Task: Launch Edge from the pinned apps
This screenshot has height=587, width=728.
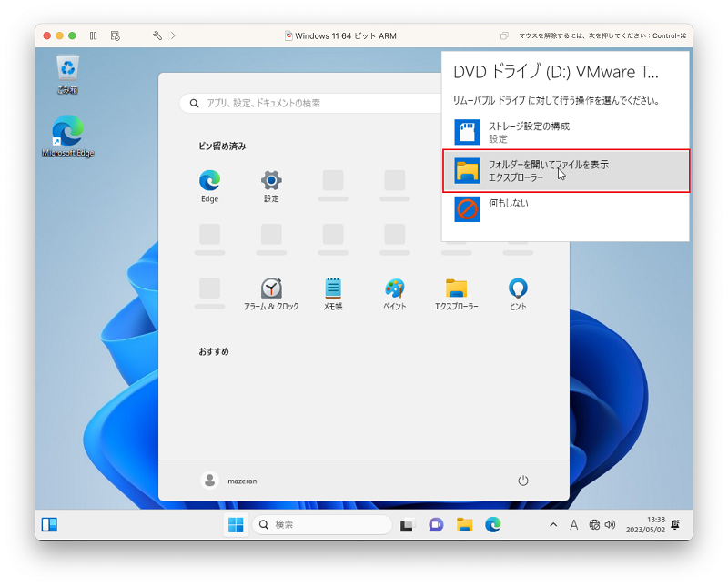Action: tap(209, 187)
